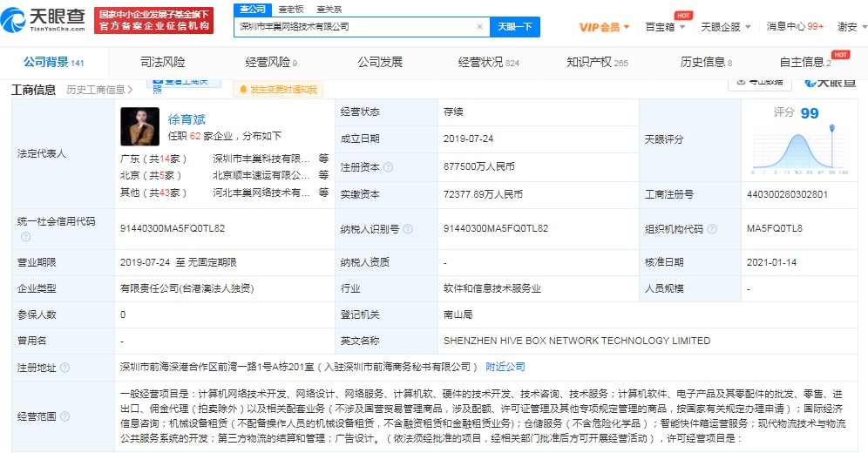Click paid-in capital 72377.89万人民币 value
Viewport: 868px width, 453px height.
click(x=484, y=194)
